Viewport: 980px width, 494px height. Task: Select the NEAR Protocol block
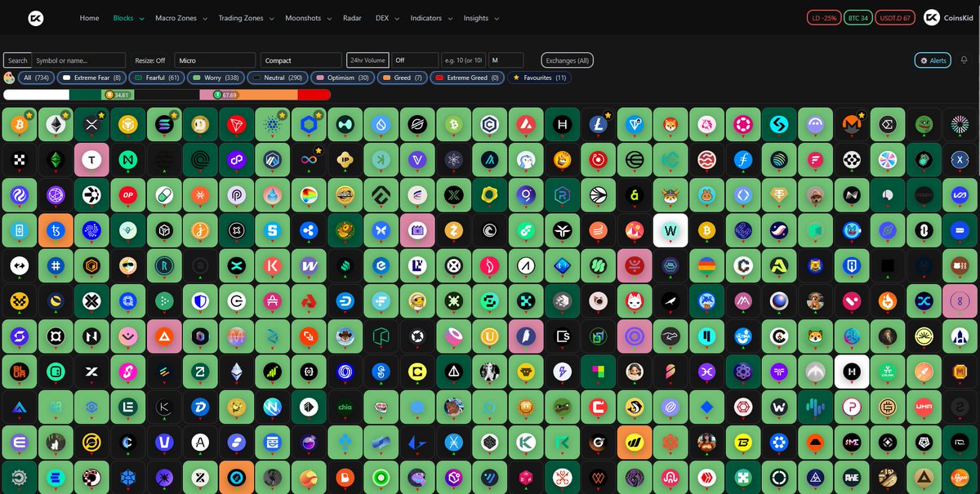click(127, 160)
